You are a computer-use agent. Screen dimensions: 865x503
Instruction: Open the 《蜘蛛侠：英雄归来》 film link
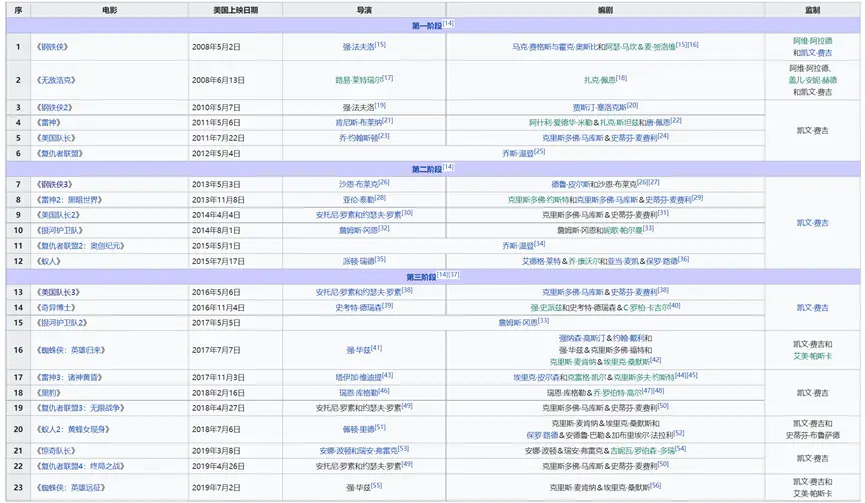(x=71, y=350)
